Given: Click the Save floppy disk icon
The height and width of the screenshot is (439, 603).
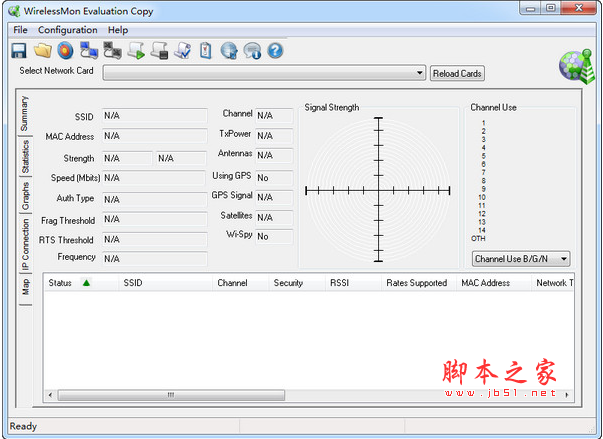Looking at the screenshot, I should click(x=18, y=50).
